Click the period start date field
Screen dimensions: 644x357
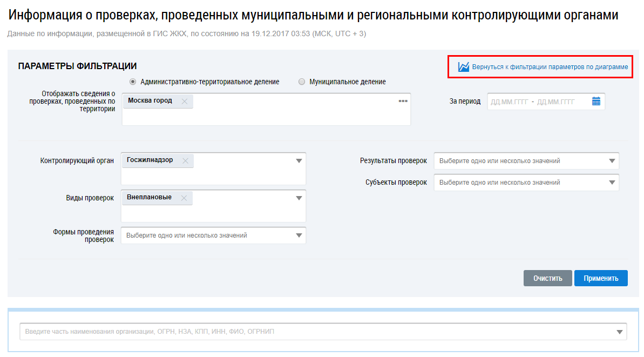pyautogui.click(x=509, y=102)
